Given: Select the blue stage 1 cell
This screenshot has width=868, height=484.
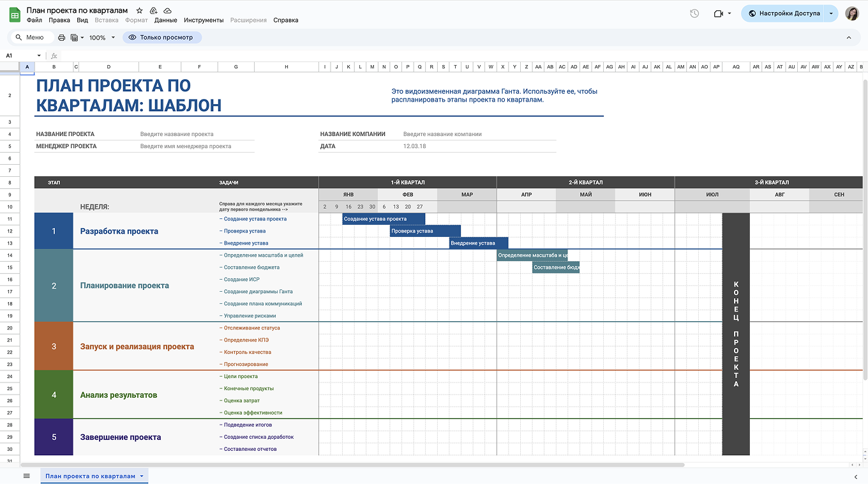Looking at the screenshot, I should point(54,231).
